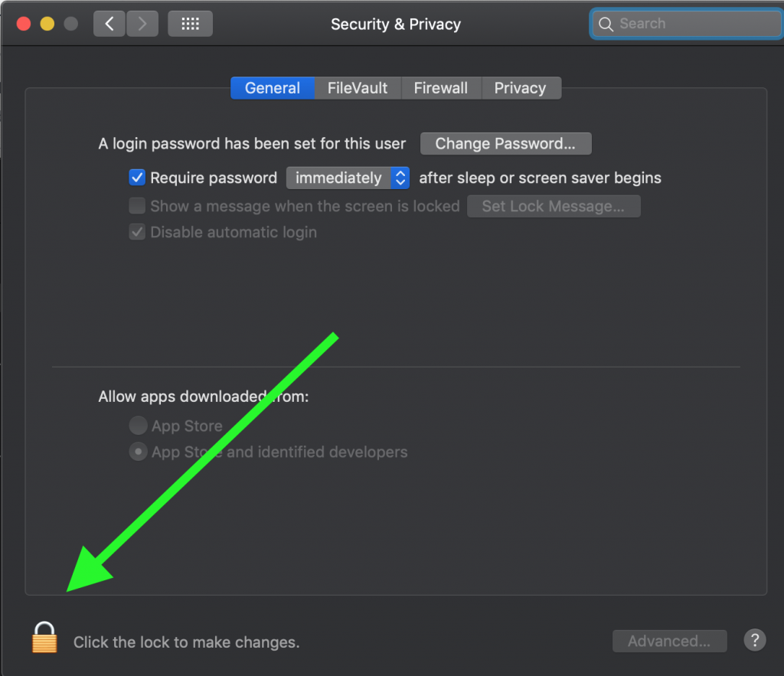Click the Set Lock Message button
This screenshot has height=676, width=784.
coord(554,206)
